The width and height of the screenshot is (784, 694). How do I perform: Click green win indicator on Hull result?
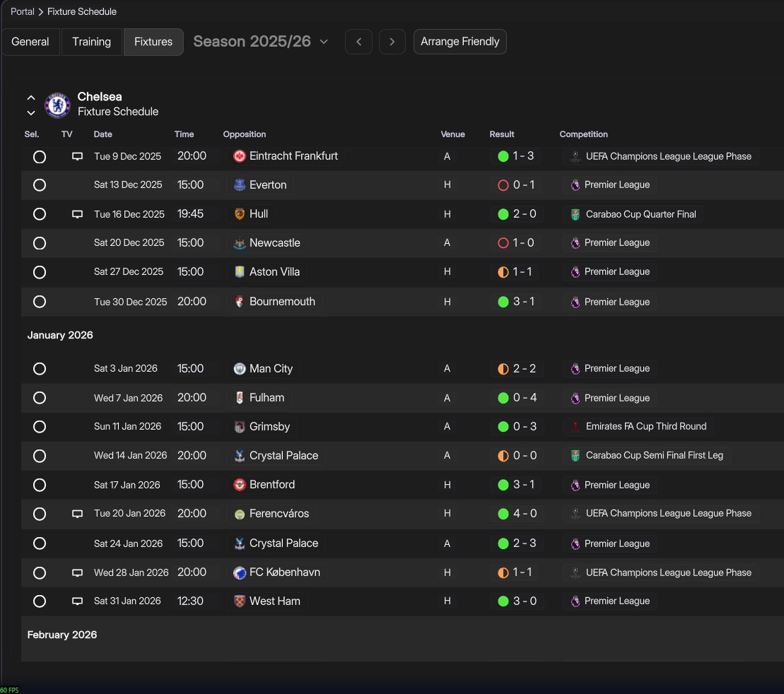503,215
